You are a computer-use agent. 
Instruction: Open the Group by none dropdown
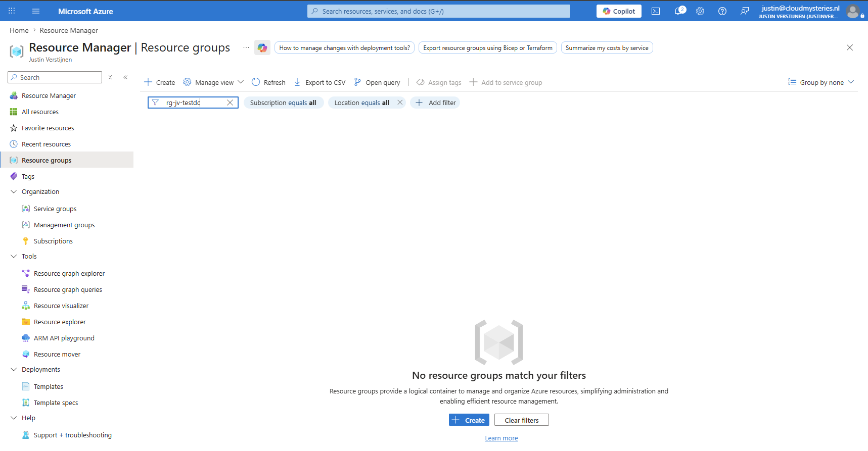click(x=821, y=82)
